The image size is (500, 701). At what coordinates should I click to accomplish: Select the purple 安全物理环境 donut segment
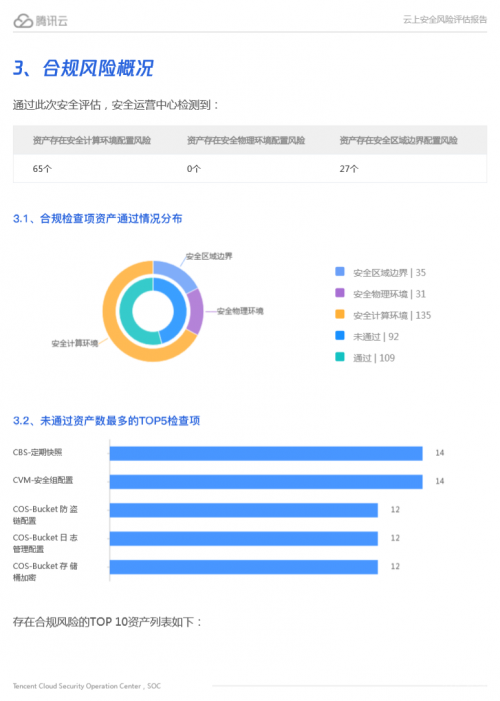[195, 312]
